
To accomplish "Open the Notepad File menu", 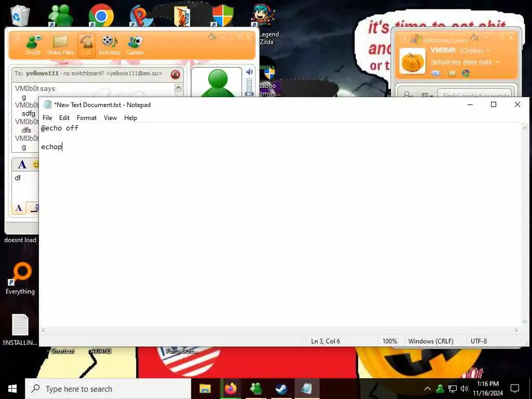I will (47, 118).
